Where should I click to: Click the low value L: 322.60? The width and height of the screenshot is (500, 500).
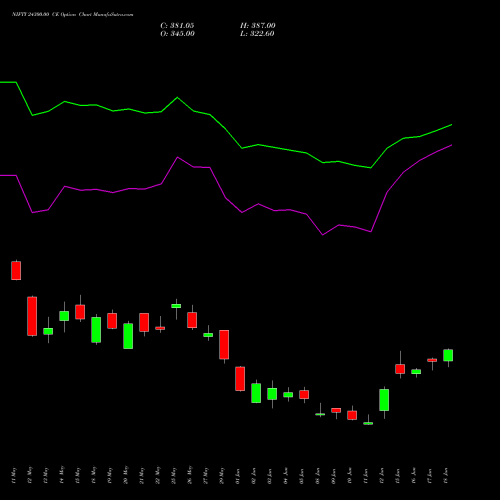point(257,34)
